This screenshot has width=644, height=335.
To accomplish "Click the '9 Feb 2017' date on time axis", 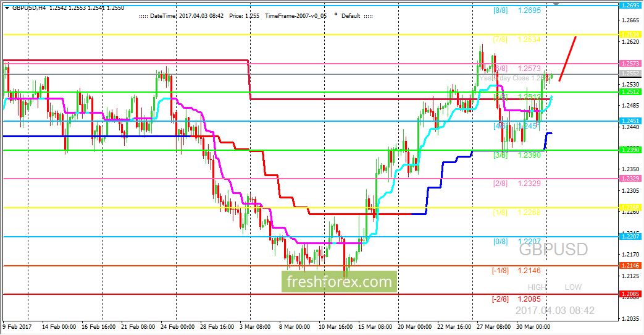I will pyautogui.click(x=18, y=327).
